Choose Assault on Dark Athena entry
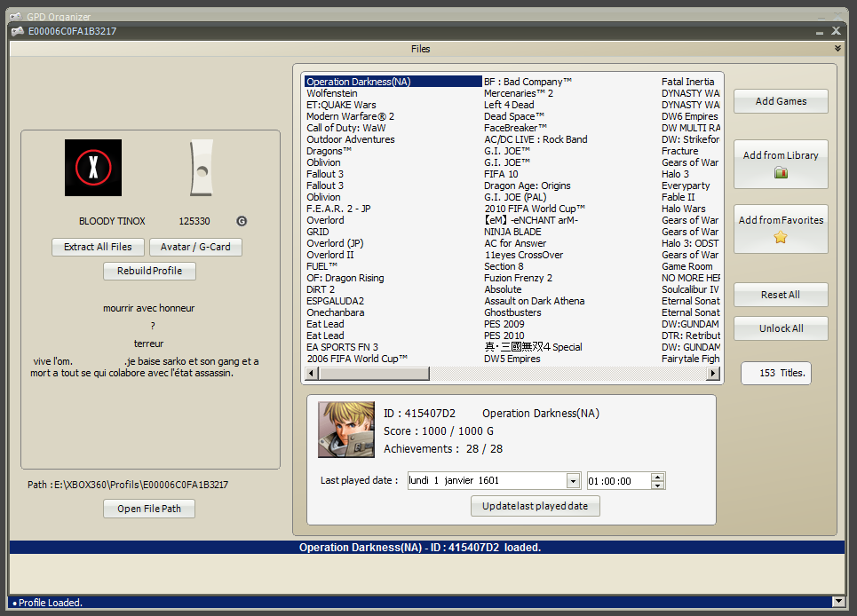857x616 pixels. tap(534, 301)
